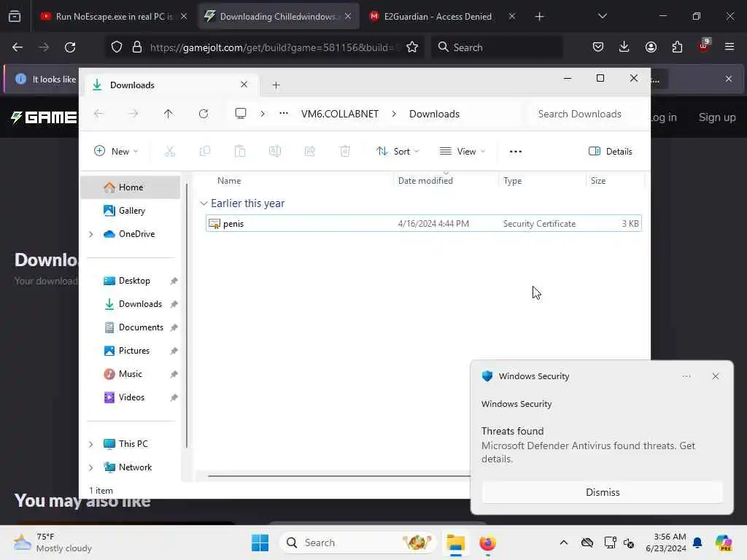The height and width of the screenshot is (560, 747).
Task: Open See more options in Explorer toolbar
Action: tap(516, 152)
